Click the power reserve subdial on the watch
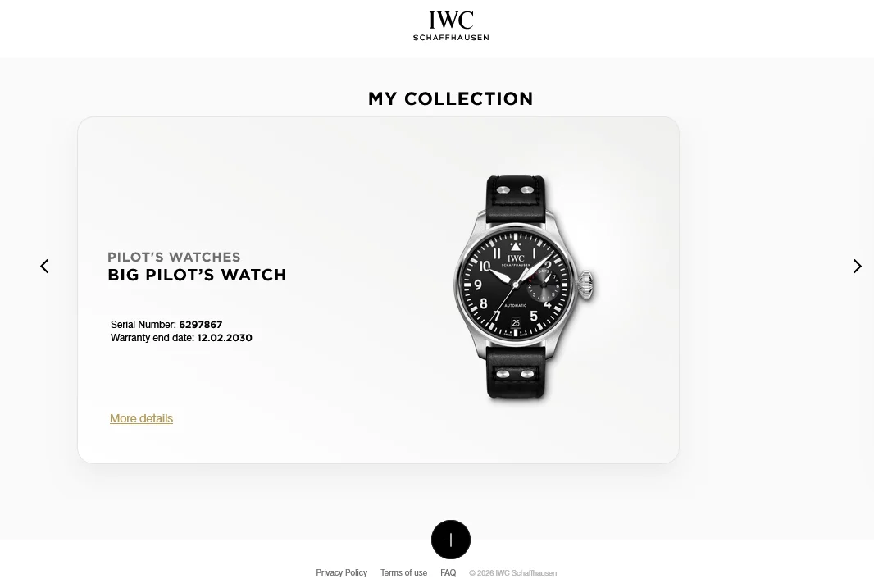 point(544,285)
